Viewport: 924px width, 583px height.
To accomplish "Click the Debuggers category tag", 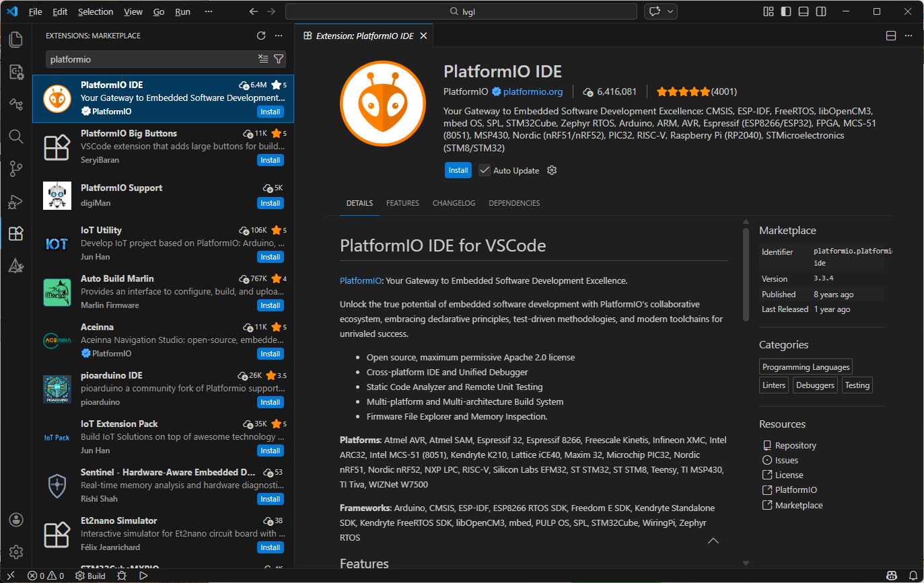I will [815, 385].
